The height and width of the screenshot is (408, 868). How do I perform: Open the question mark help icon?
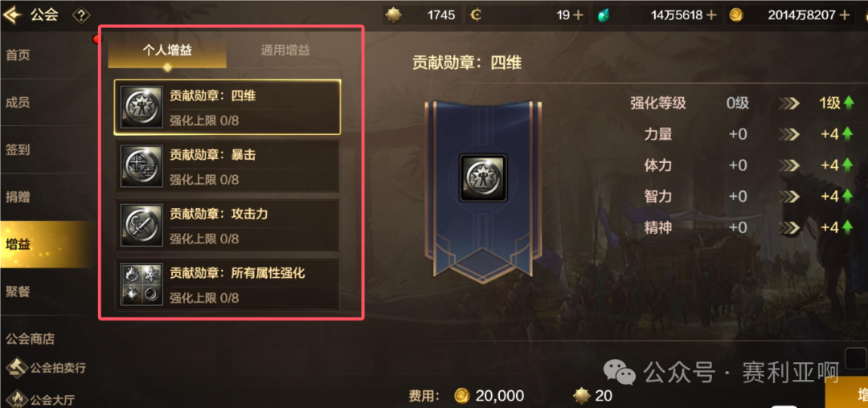[x=81, y=15]
